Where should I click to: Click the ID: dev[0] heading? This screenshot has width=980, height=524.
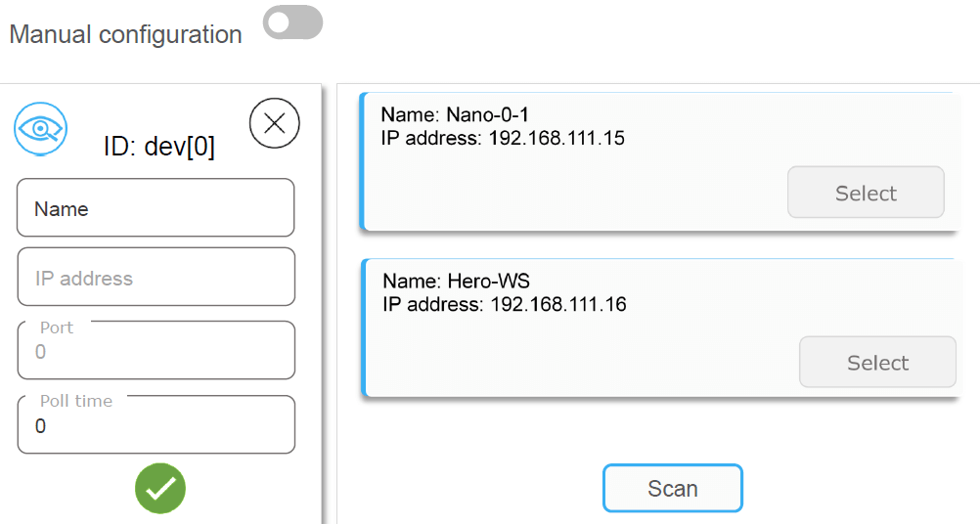tap(158, 147)
